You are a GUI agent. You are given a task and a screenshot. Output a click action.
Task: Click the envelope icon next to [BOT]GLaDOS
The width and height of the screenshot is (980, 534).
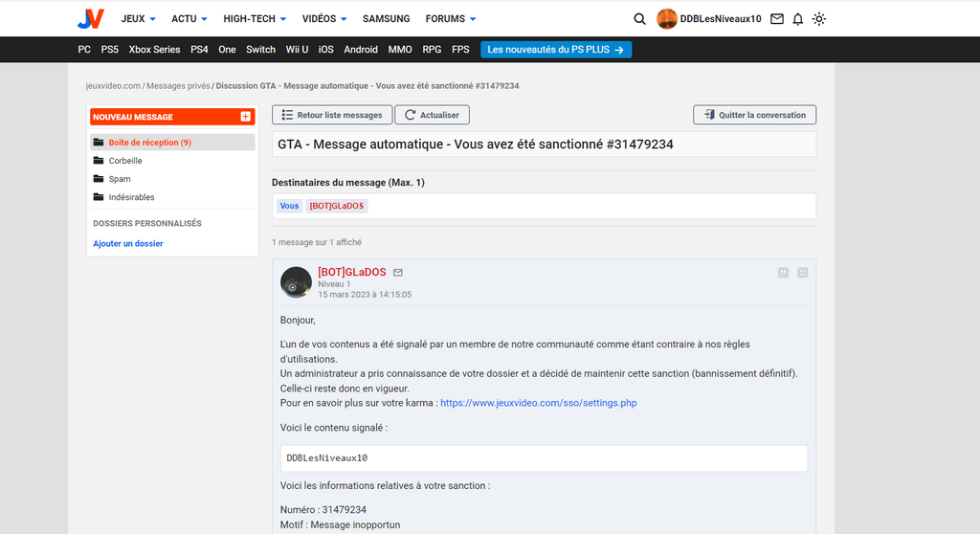tap(398, 273)
